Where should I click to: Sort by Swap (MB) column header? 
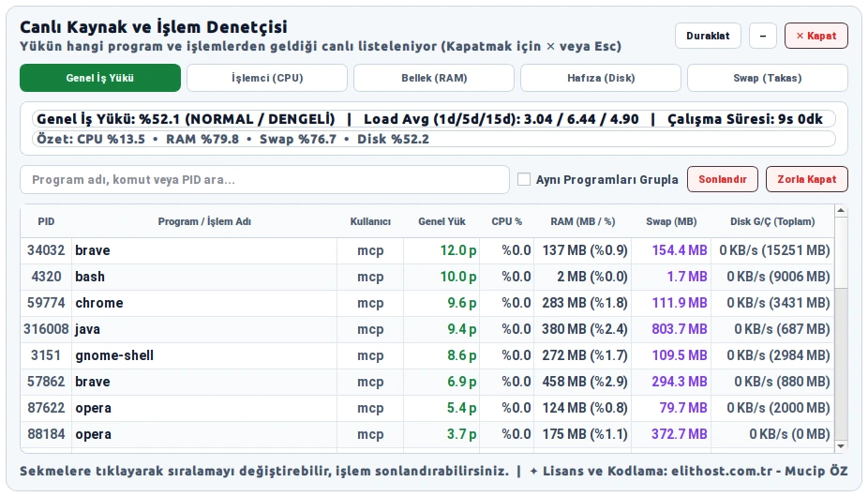click(671, 221)
